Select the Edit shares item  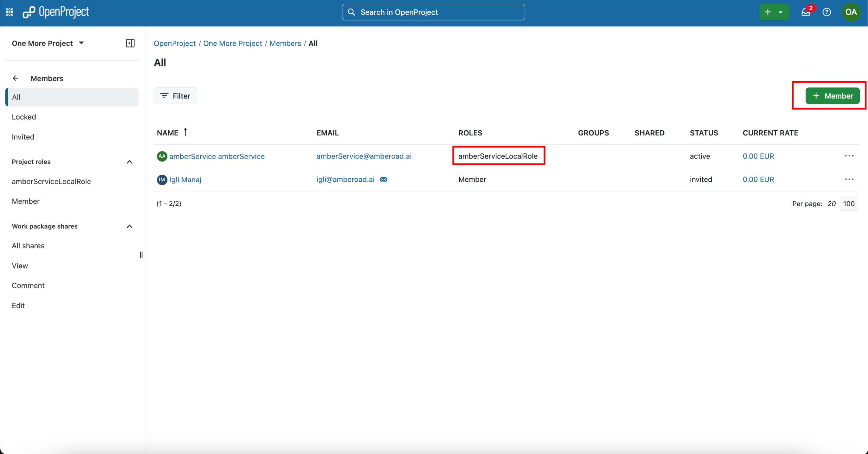[18, 305]
